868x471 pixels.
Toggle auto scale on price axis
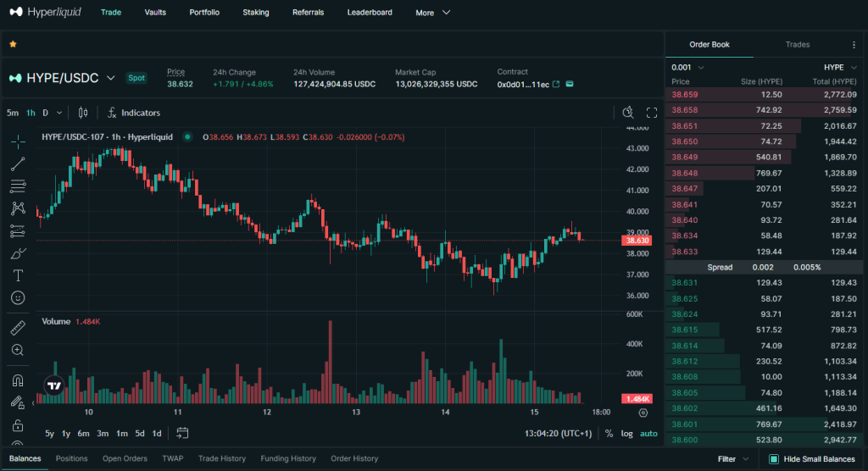[648, 434]
